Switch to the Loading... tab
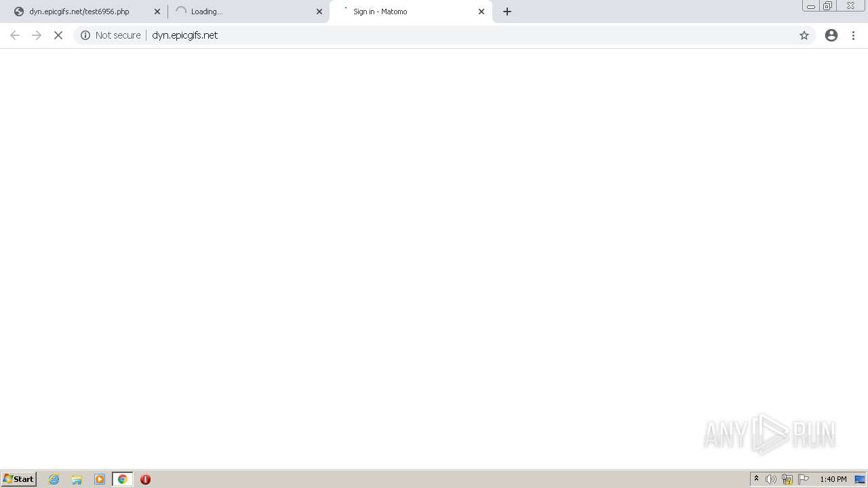Image resolution: width=868 pixels, height=488 pixels. pyautogui.click(x=248, y=12)
